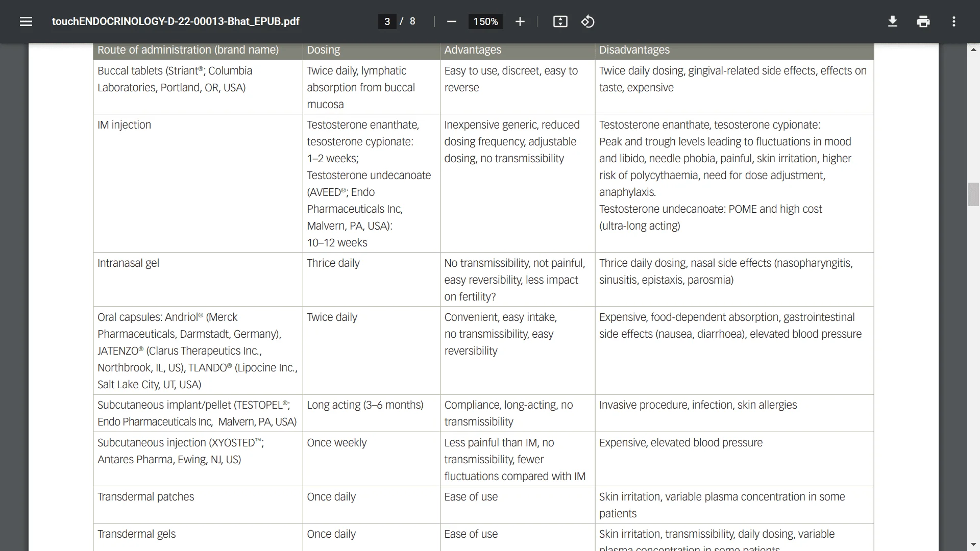
Task: Click the 'Transdermal gels' row label
Action: tap(136, 534)
